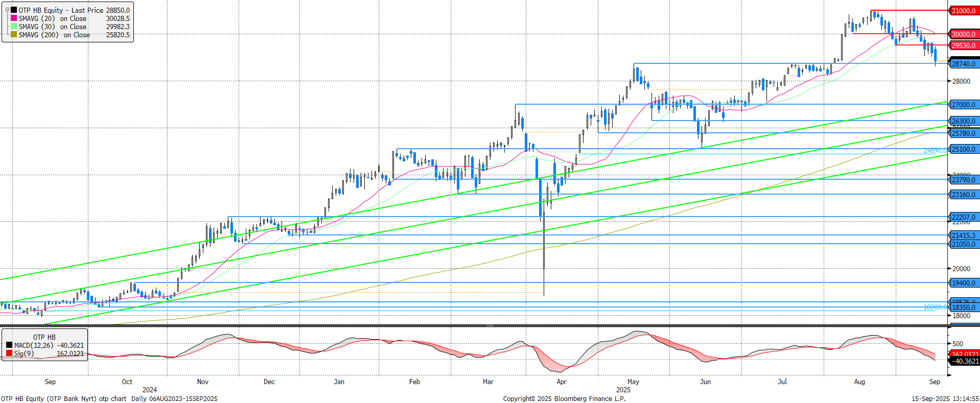
Task: Click the blue 21415.3 price level tag
Action: click(x=963, y=235)
